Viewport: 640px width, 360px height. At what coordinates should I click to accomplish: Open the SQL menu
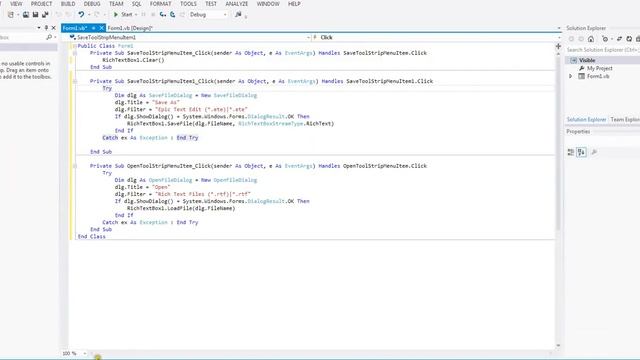[x=136, y=4]
